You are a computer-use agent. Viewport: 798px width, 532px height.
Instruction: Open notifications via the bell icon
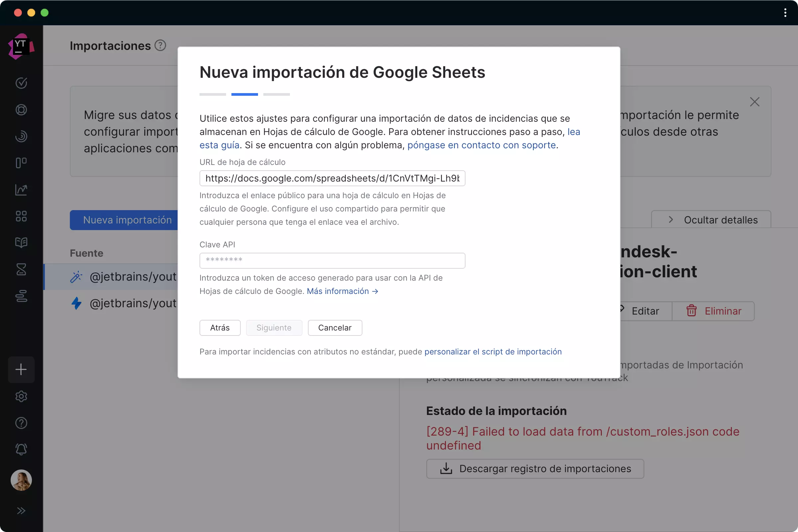21,450
